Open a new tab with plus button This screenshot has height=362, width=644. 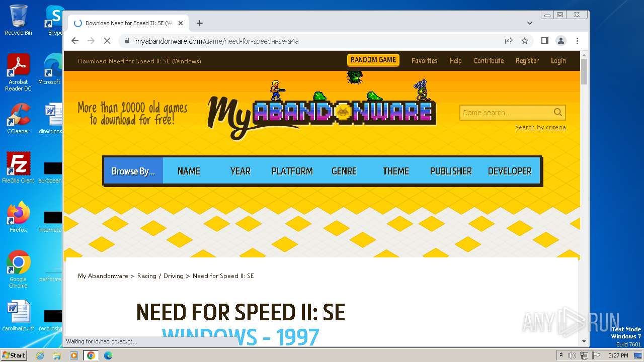pyautogui.click(x=200, y=23)
